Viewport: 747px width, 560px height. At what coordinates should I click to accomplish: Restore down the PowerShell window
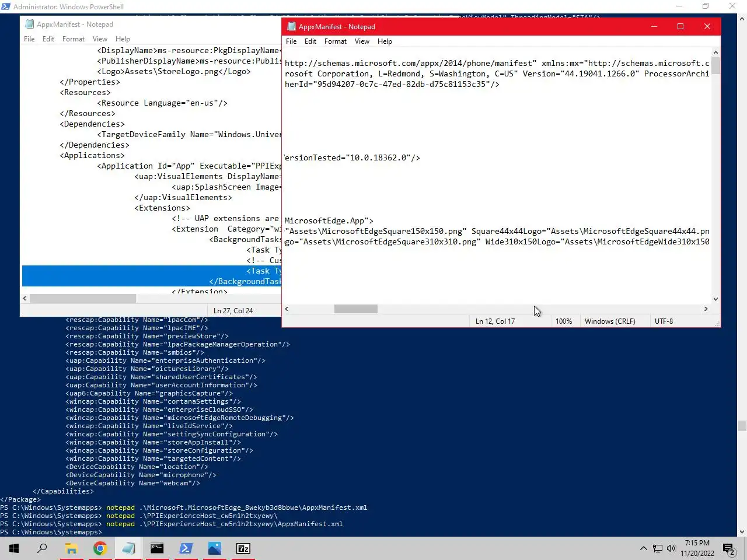coord(706,6)
